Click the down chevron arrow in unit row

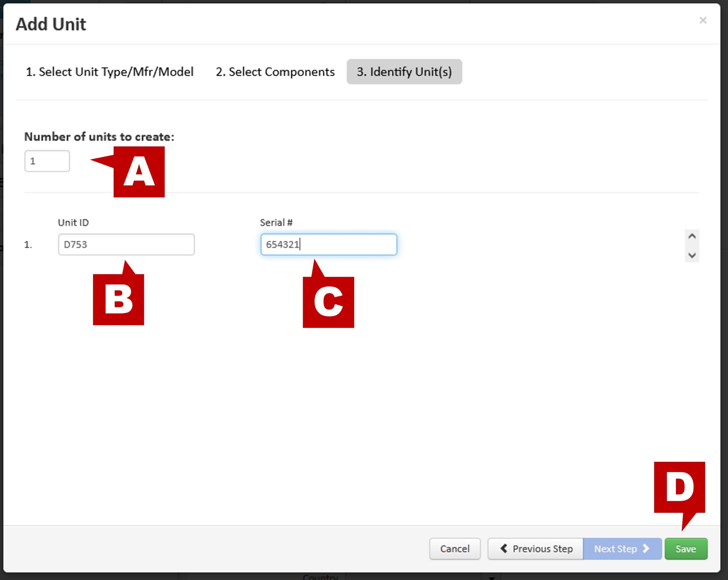[692, 255]
